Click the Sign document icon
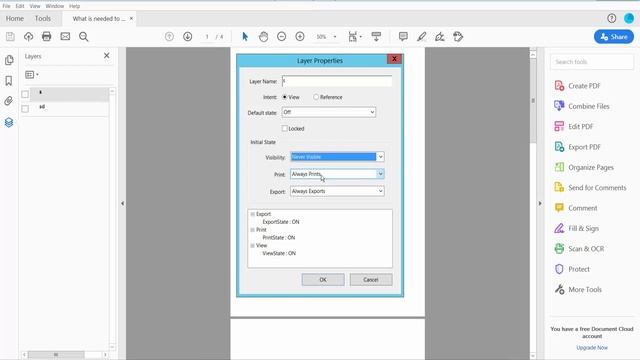640x360 pixels. pos(440,37)
